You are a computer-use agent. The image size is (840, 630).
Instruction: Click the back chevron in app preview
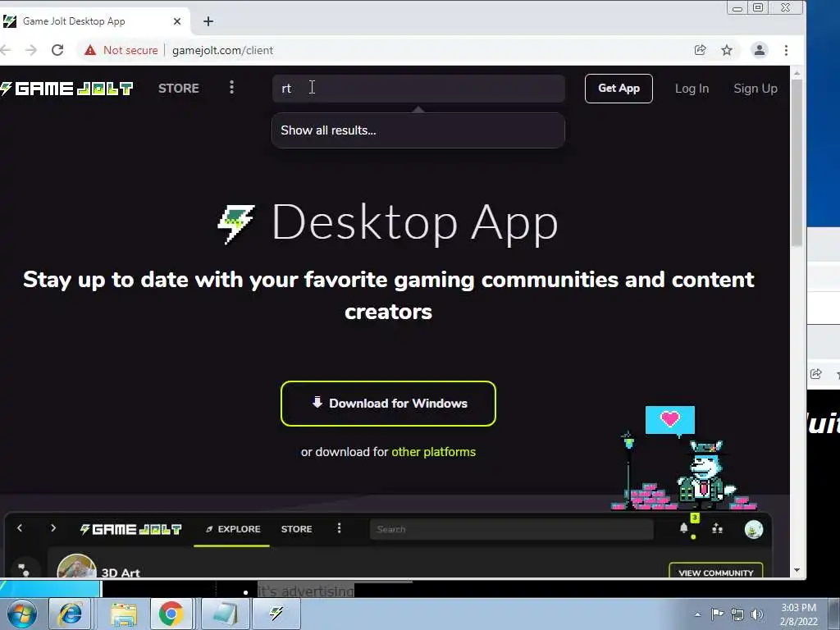[x=20, y=528]
